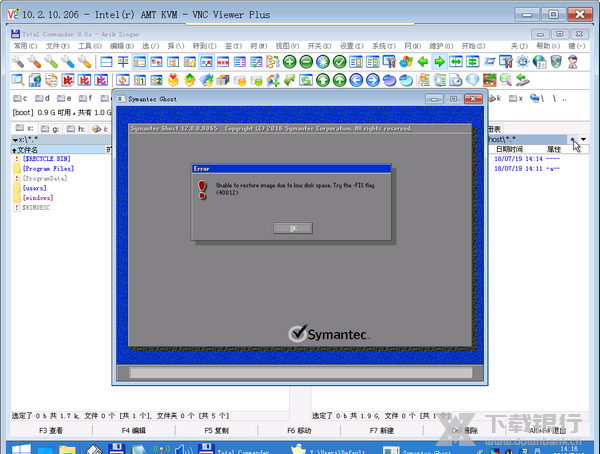Click the eye with green arrows icon
Screen dimensions: 600x454
click(489, 80)
